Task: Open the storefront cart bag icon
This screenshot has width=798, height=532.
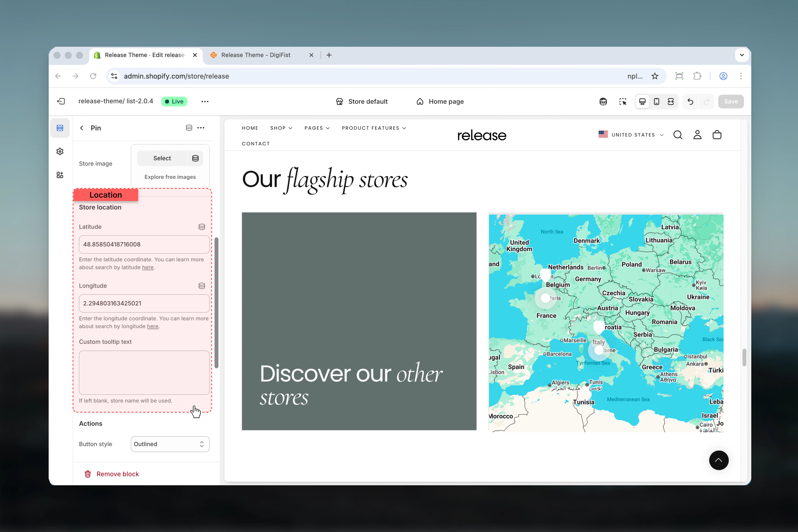Action: [x=717, y=135]
